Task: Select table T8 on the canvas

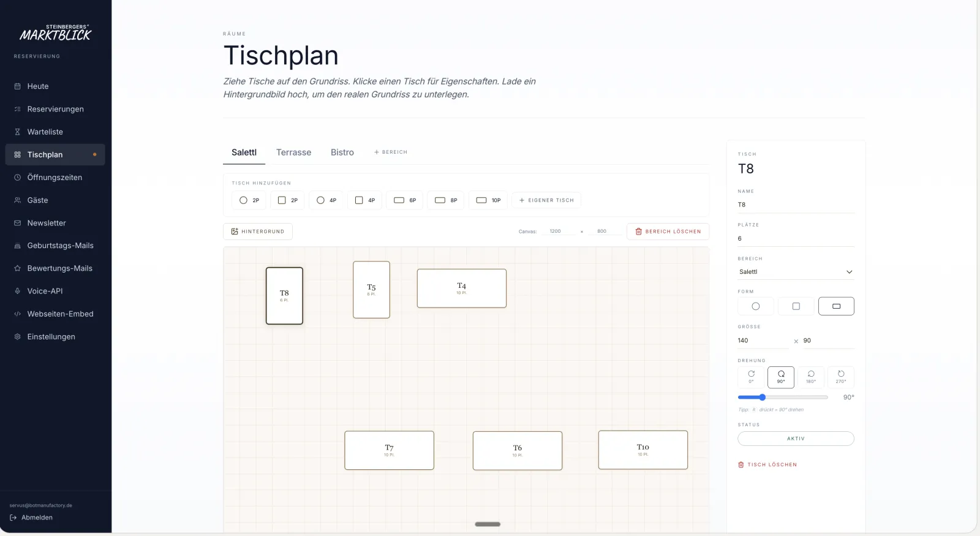Action: point(284,296)
